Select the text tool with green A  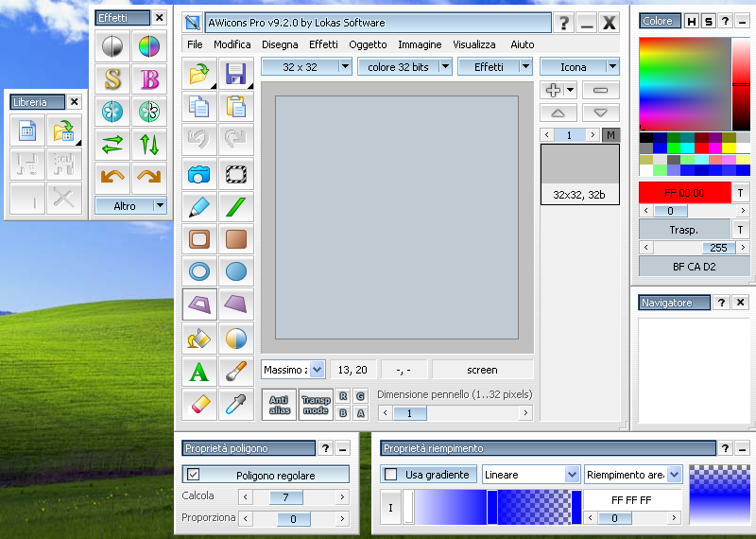click(198, 372)
